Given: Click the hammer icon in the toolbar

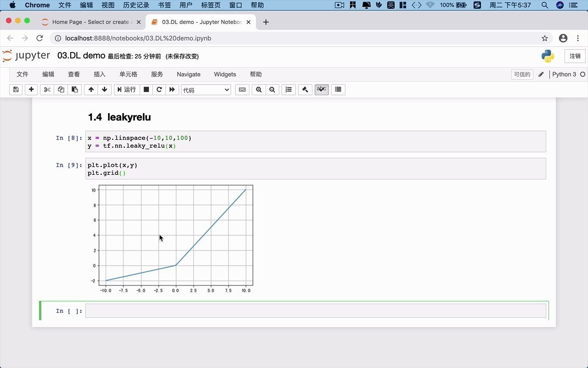Looking at the screenshot, I should [x=305, y=90].
